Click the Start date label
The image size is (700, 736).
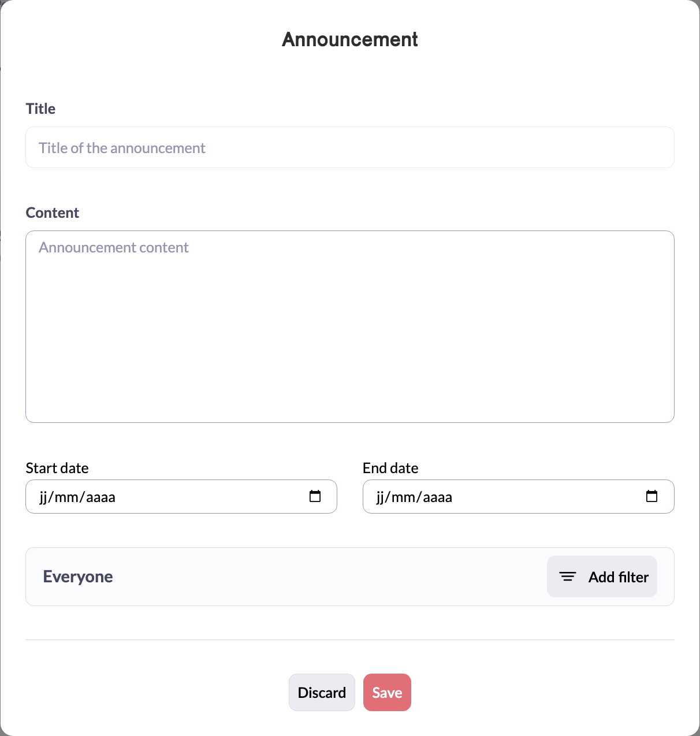(57, 468)
